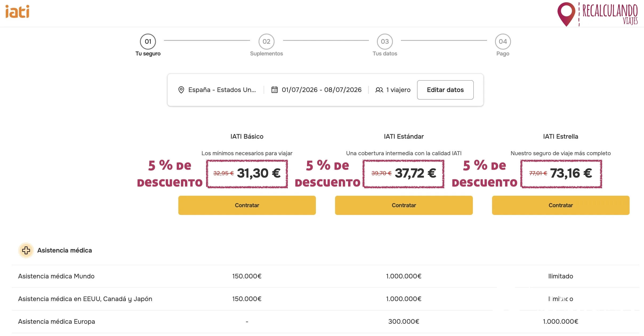This screenshot has height=336, width=644.
Task: Click Estándar 1.000.000€ in EEUU, Canadá y Japón row
Action: click(x=404, y=299)
